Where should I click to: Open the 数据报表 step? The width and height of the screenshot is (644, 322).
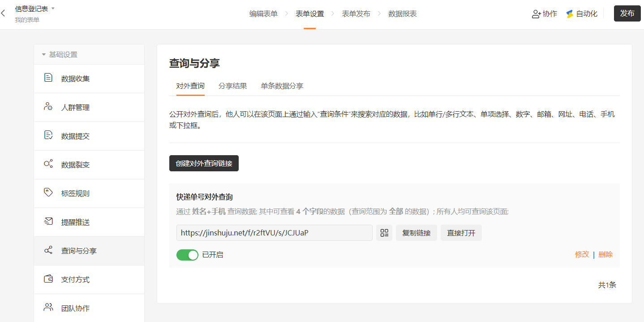click(403, 14)
